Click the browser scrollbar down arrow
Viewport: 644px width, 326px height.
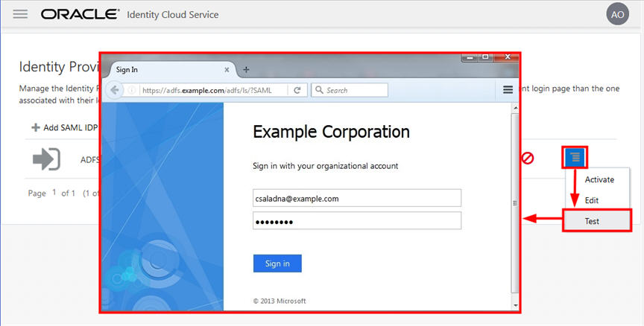(x=515, y=305)
